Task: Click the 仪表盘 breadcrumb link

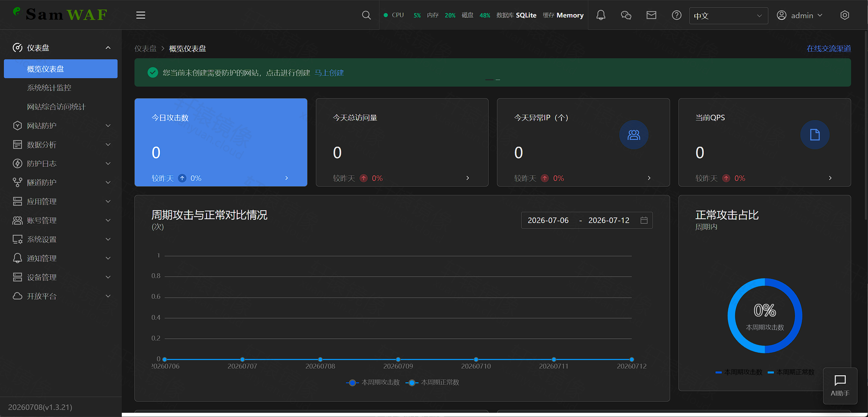Action: 145,48
